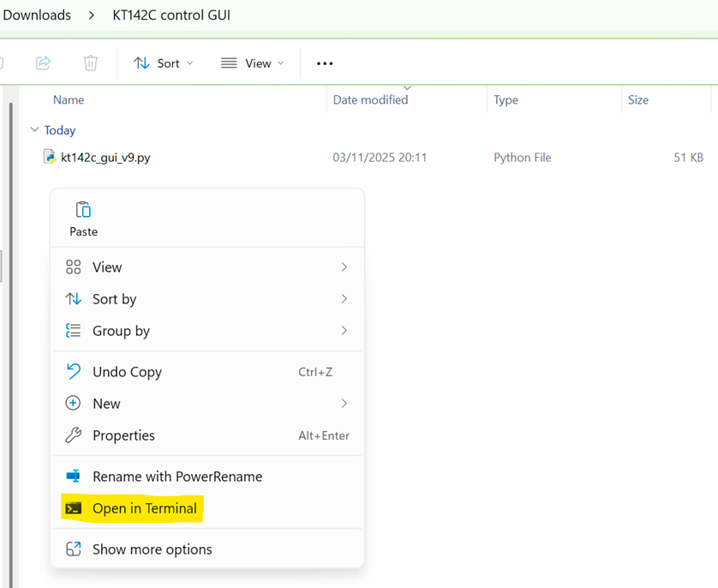Click the three-dot See more button
The width and height of the screenshot is (718, 588).
325,63
